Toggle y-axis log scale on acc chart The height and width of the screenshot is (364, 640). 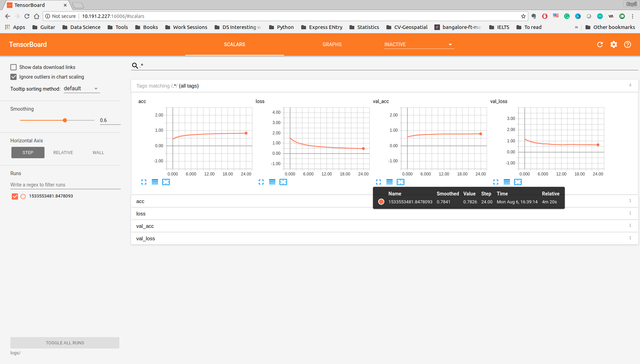coord(155,182)
